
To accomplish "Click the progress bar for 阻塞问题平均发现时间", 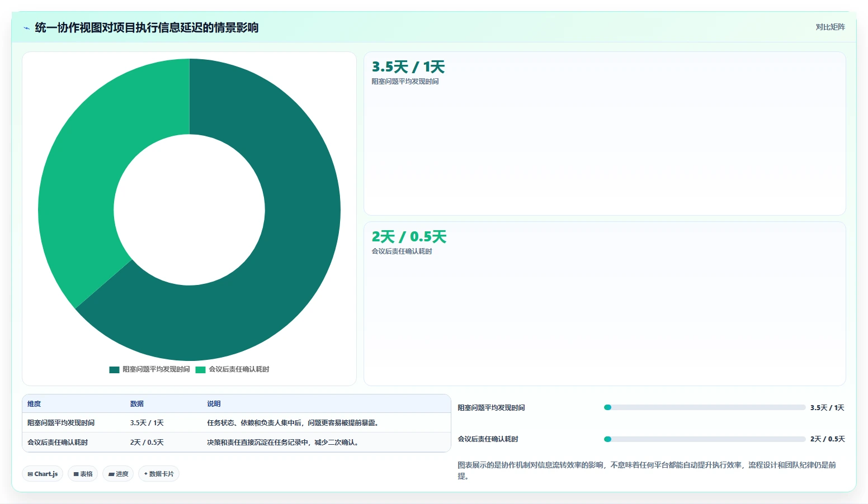I will point(705,407).
